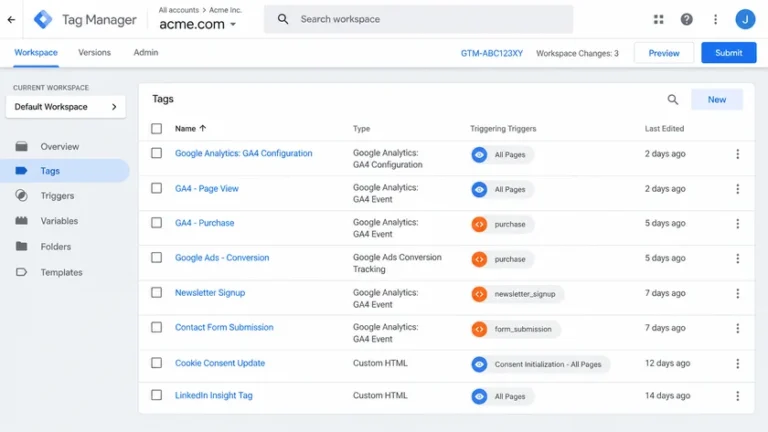Open options for Google Analytics: GA4 Configuration row
768x432 pixels.
coord(737,154)
